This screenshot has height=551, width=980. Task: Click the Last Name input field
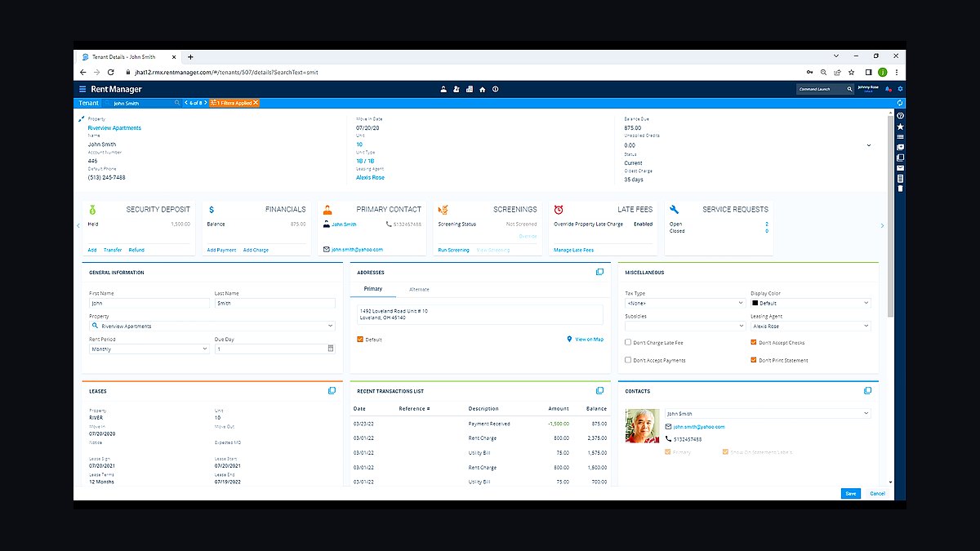click(x=275, y=303)
